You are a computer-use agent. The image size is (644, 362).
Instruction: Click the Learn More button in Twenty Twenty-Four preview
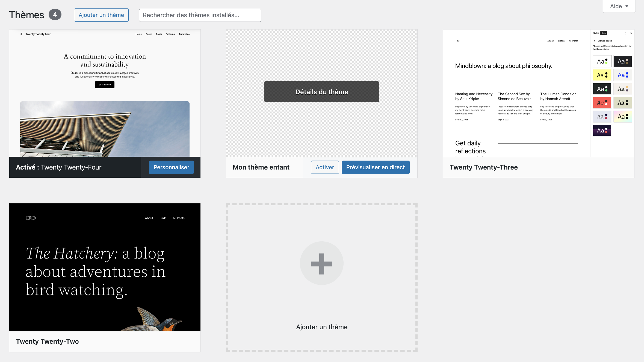105,85
